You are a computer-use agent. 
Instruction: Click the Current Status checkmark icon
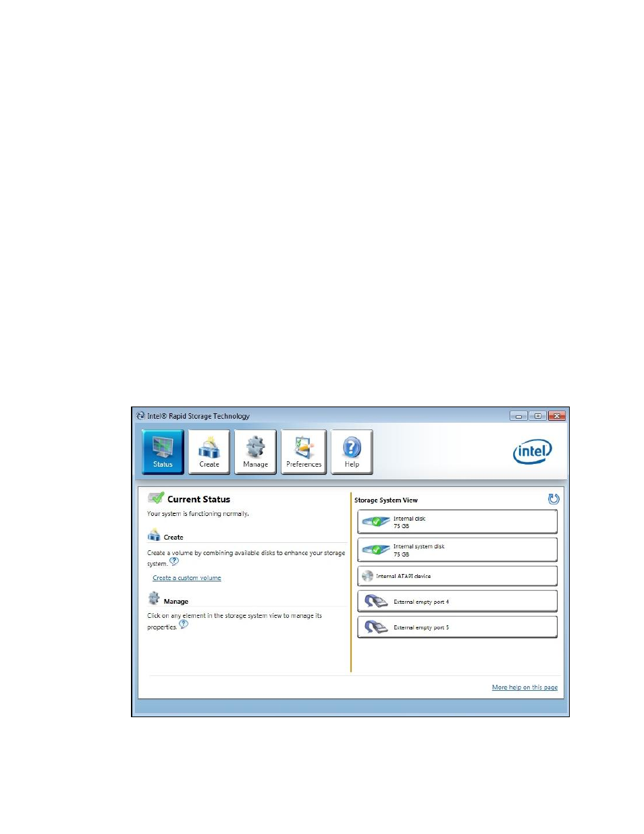point(156,498)
